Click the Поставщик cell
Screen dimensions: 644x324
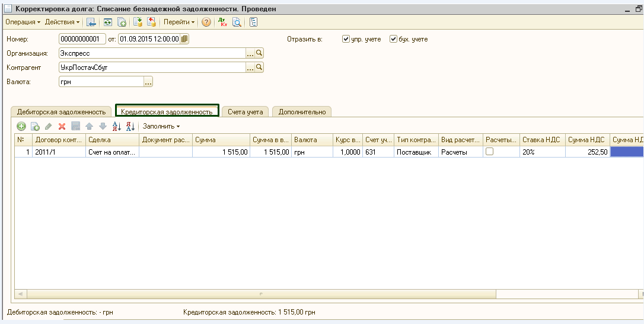(416, 152)
